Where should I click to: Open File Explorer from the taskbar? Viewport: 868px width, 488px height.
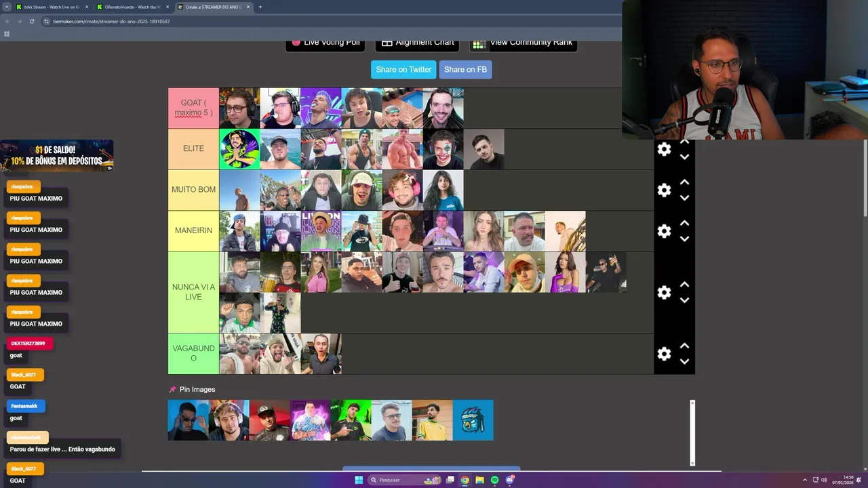(x=479, y=480)
